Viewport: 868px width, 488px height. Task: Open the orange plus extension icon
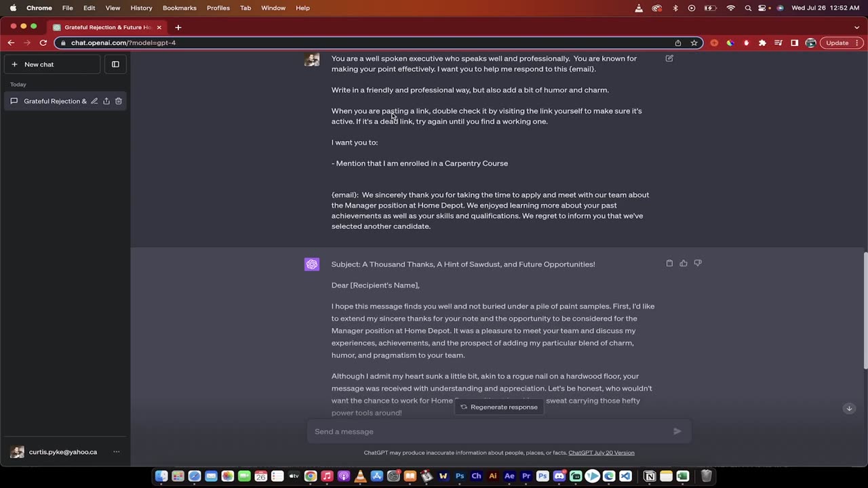(x=714, y=43)
